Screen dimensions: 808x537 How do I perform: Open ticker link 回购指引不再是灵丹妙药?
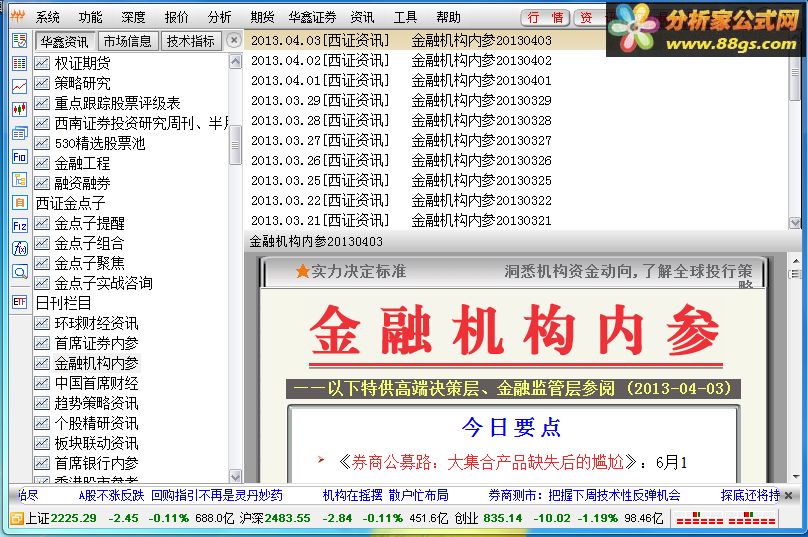pyautogui.click(x=217, y=495)
